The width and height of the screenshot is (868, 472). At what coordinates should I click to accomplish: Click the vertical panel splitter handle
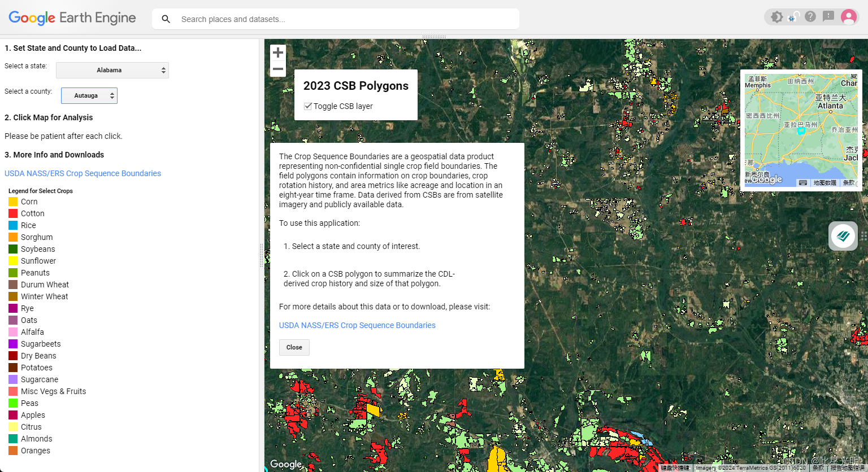pyautogui.click(x=261, y=255)
